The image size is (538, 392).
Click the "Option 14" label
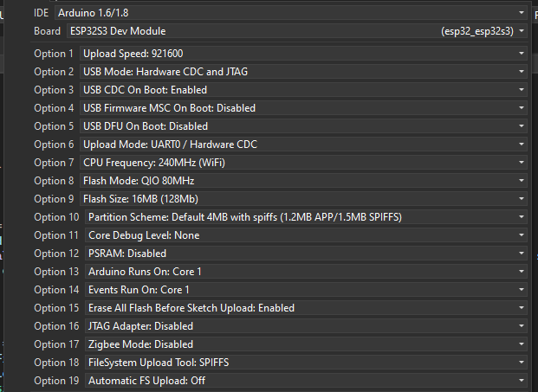tap(56, 290)
